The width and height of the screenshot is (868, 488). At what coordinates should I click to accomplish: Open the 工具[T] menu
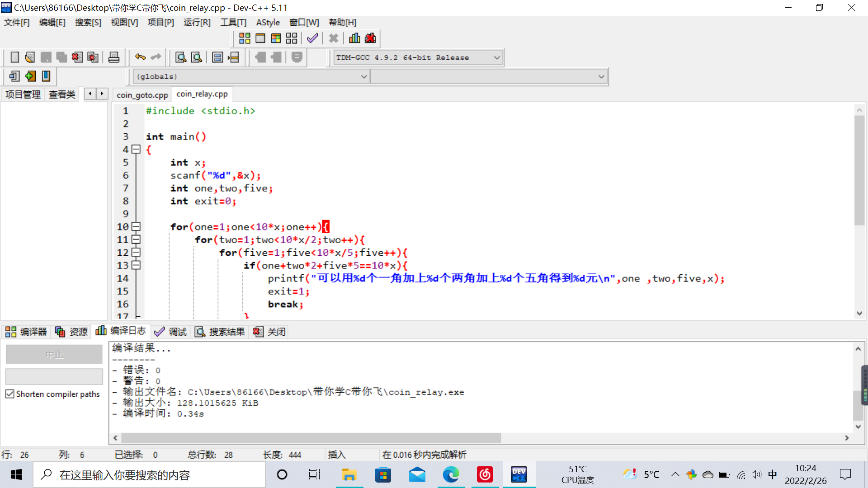pos(233,23)
